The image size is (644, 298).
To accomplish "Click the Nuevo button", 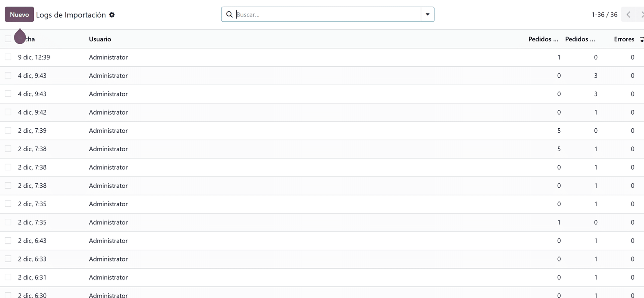I will [19, 14].
